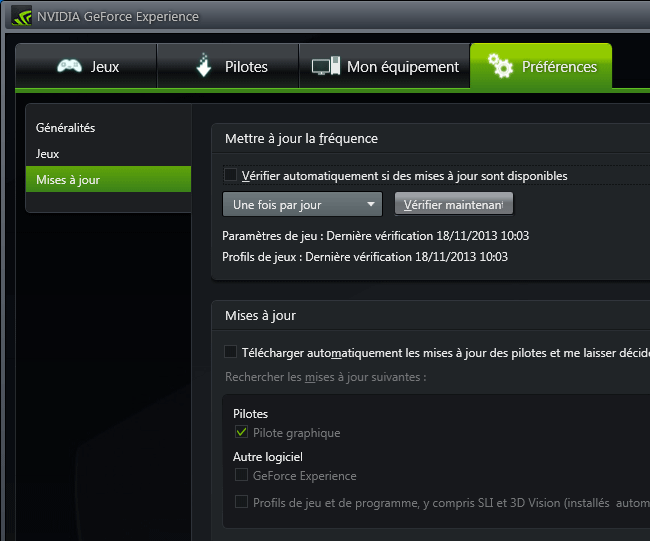Switch to the Pilotes tab

click(x=228, y=66)
